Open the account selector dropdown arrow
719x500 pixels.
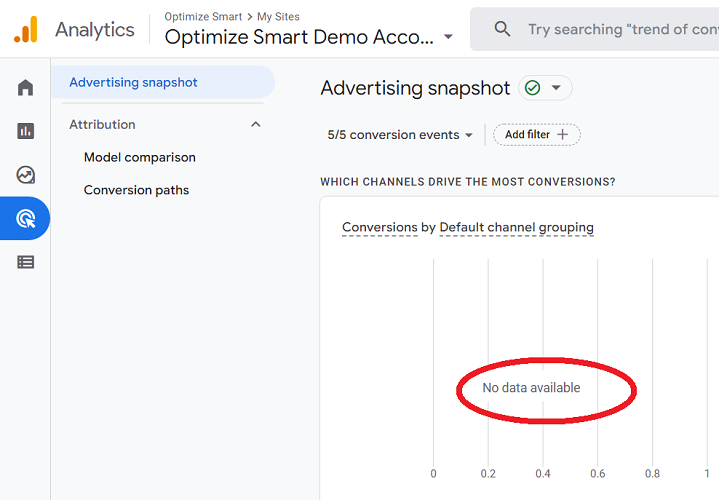[448, 37]
